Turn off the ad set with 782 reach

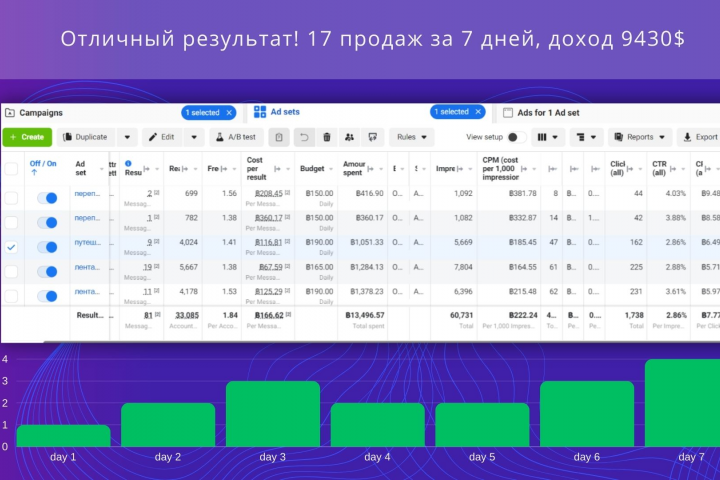pyautogui.click(x=47, y=222)
